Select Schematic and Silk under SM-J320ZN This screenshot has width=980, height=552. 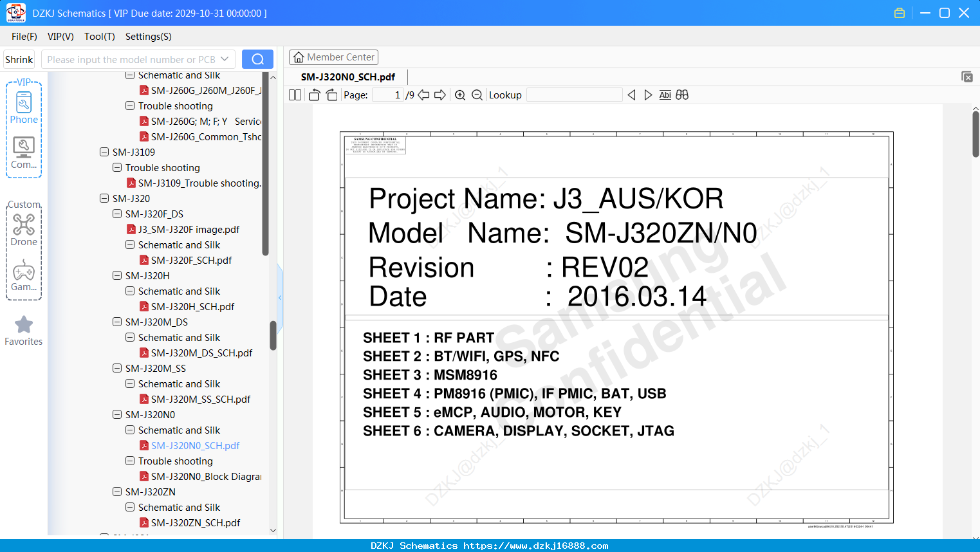coord(179,508)
